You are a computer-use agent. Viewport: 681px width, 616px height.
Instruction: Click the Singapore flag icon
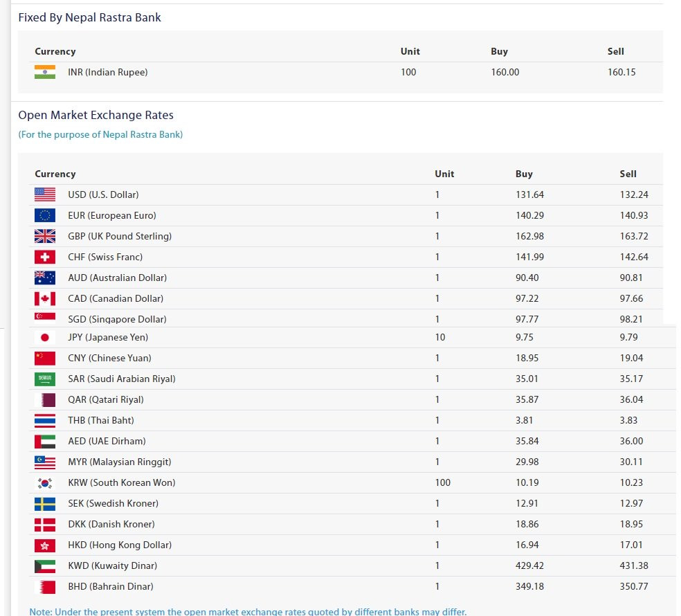pos(45,318)
